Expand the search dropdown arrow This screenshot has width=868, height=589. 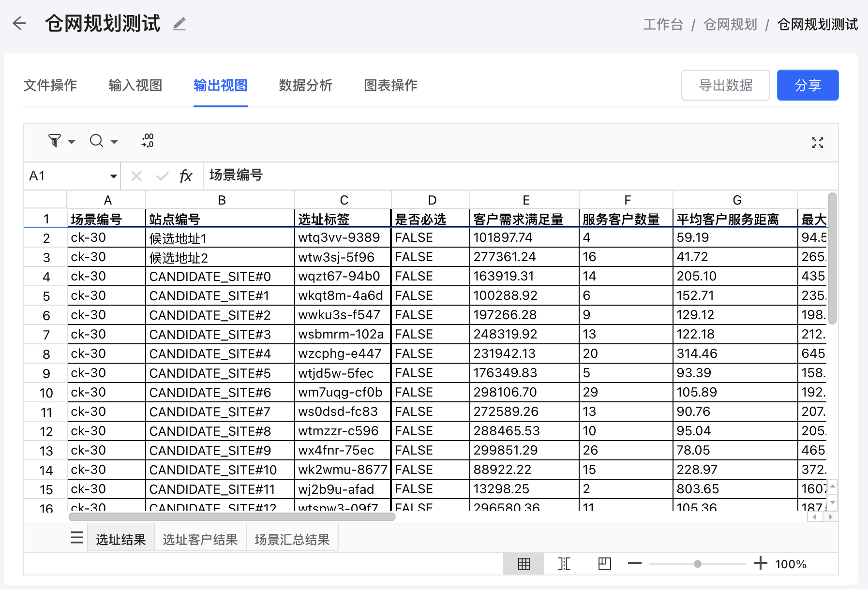tap(114, 142)
